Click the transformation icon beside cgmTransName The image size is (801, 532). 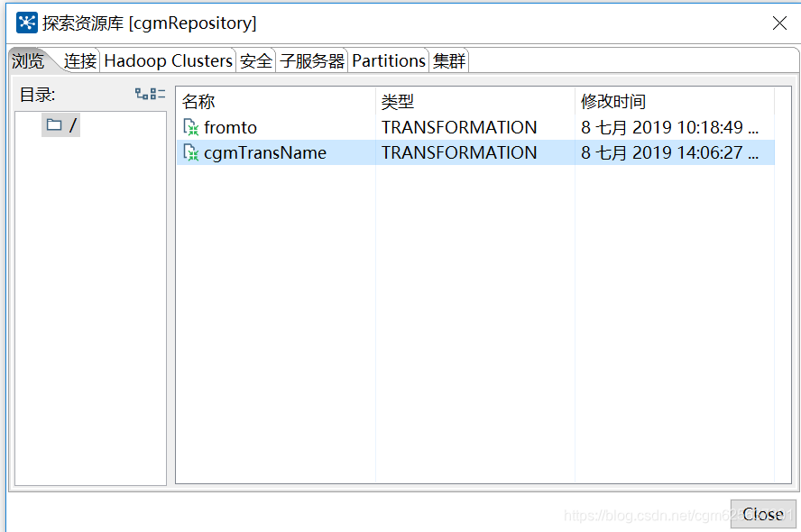191,152
